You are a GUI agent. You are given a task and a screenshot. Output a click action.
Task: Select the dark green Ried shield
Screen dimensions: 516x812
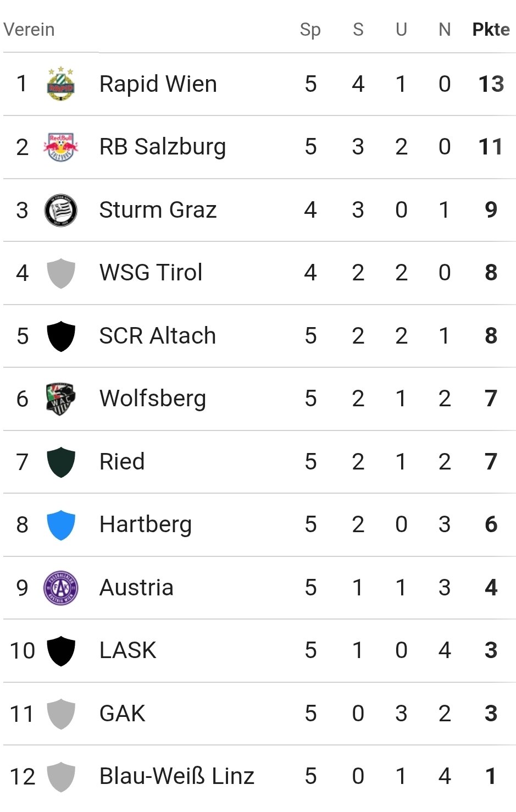coord(60,462)
